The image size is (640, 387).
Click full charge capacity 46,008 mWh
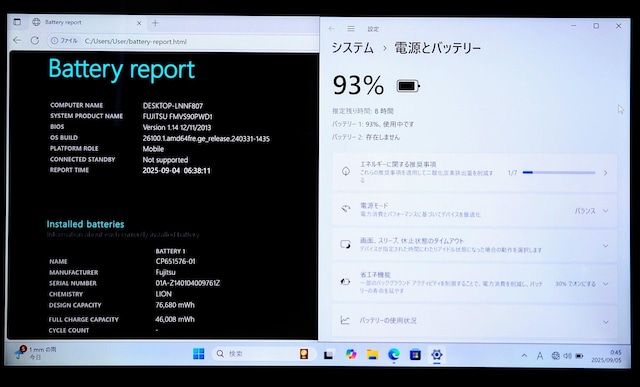coord(175,319)
